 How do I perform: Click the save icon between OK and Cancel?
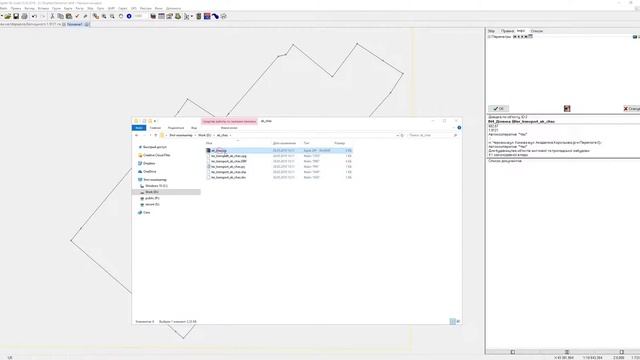click(x=567, y=109)
